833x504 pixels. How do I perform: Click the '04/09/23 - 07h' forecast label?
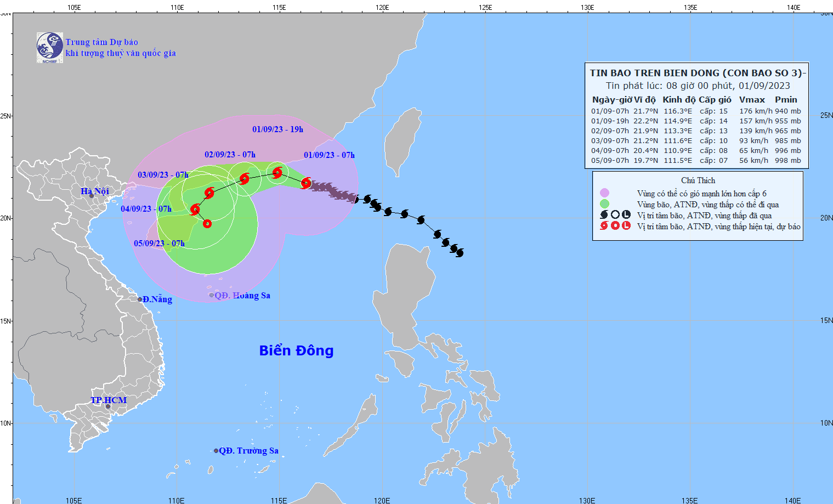click(146, 209)
